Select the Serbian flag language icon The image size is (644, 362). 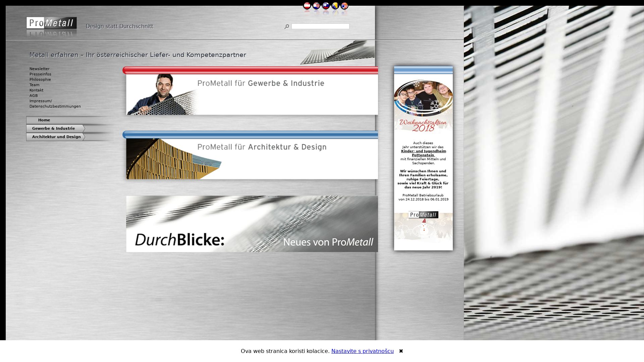(344, 6)
